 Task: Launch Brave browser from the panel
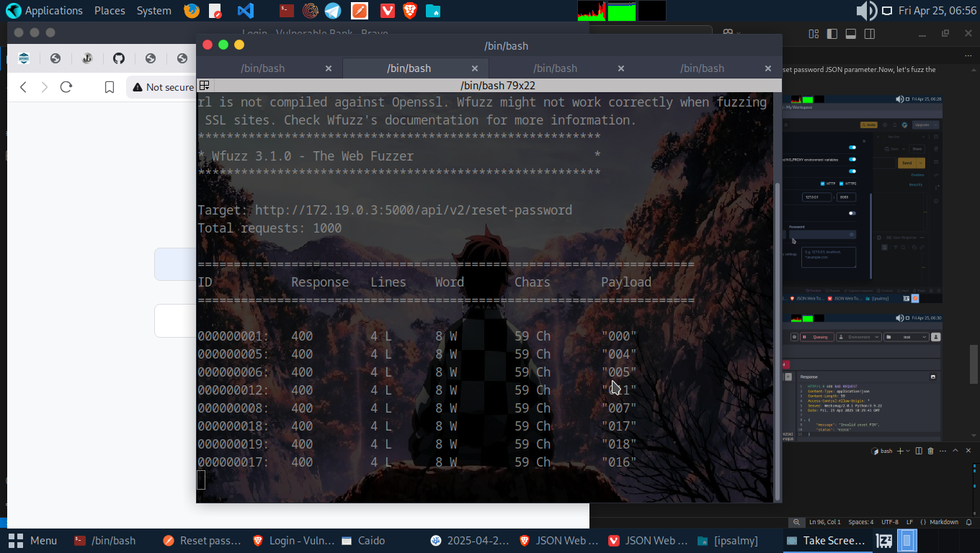410,11
